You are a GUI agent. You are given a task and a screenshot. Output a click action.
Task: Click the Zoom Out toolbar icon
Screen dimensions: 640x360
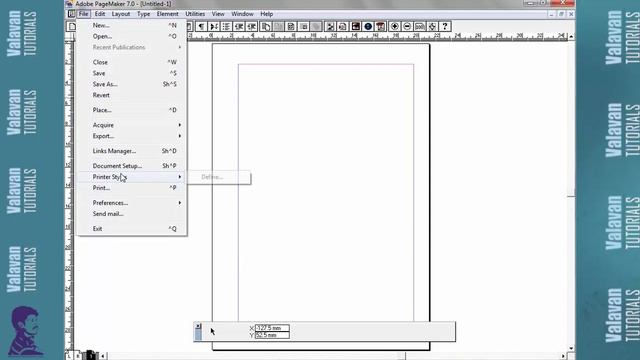(407, 27)
